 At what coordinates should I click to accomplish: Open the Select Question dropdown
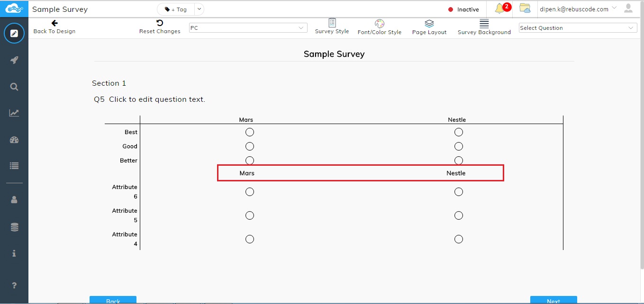click(x=578, y=28)
